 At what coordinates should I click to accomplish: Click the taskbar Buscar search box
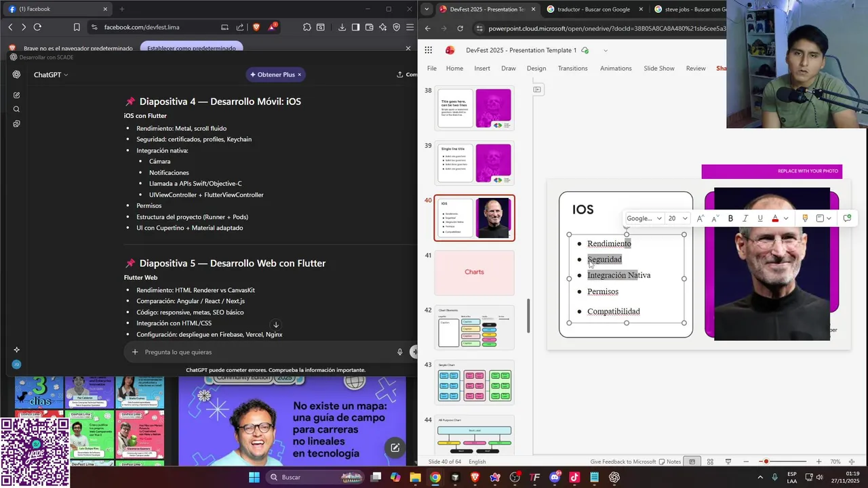pos(315,477)
